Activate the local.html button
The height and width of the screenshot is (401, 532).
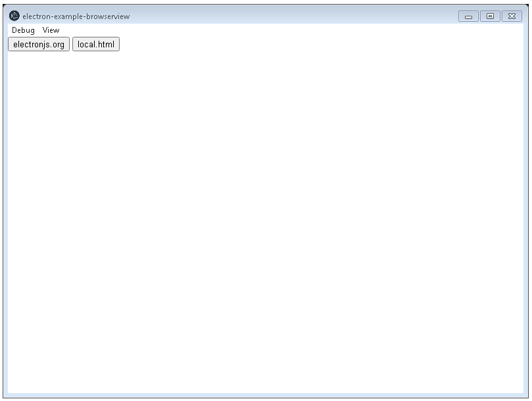coord(95,44)
